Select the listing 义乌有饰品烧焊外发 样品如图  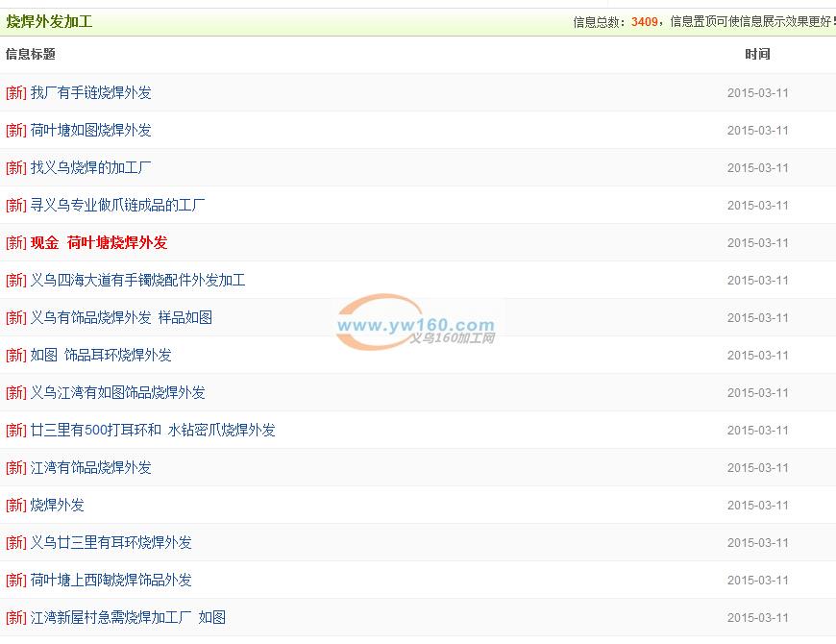point(121,318)
